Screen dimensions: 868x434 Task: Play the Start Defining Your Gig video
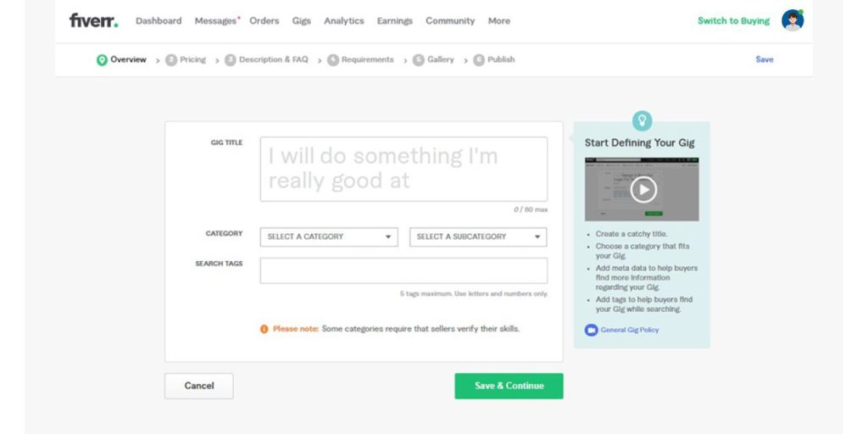click(643, 190)
